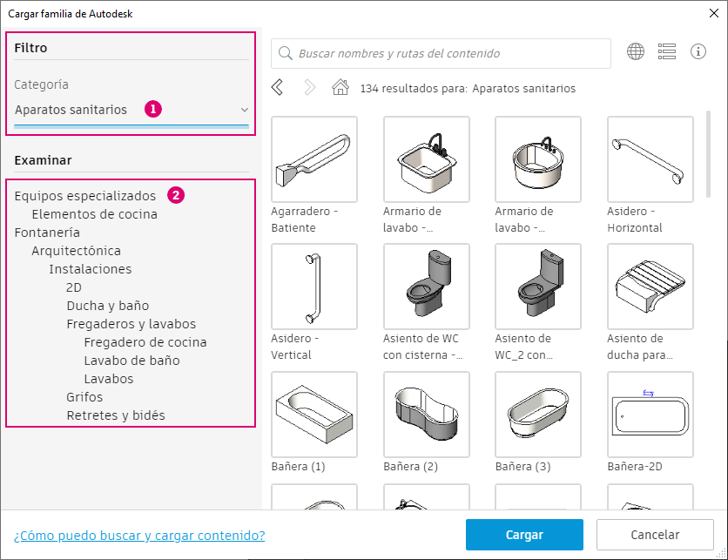The image size is (728, 560).
Task: Open the help link about loading content
Action: pos(139,536)
